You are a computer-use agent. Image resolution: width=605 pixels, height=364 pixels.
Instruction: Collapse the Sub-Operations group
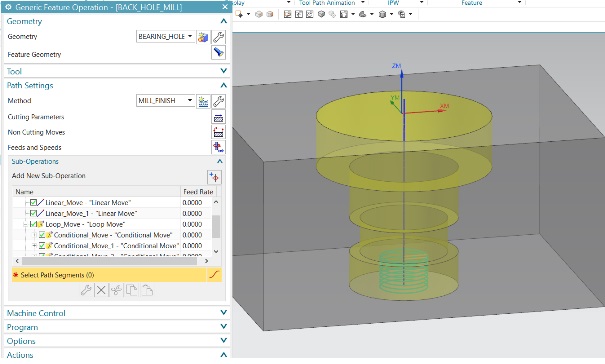pos(220,161)
